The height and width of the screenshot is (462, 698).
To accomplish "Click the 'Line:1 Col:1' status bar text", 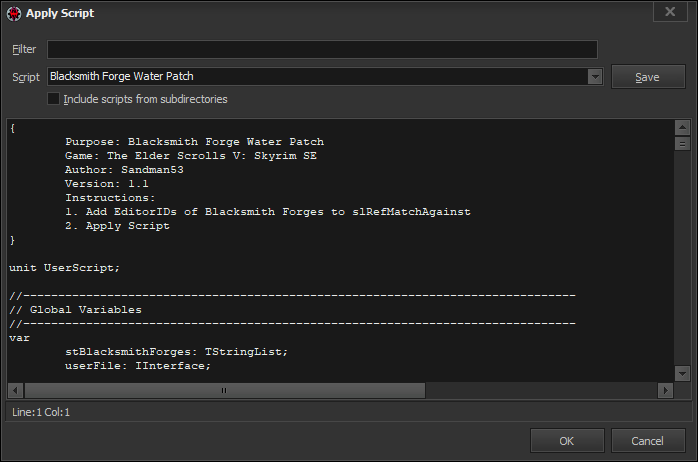I will (41, 412).
